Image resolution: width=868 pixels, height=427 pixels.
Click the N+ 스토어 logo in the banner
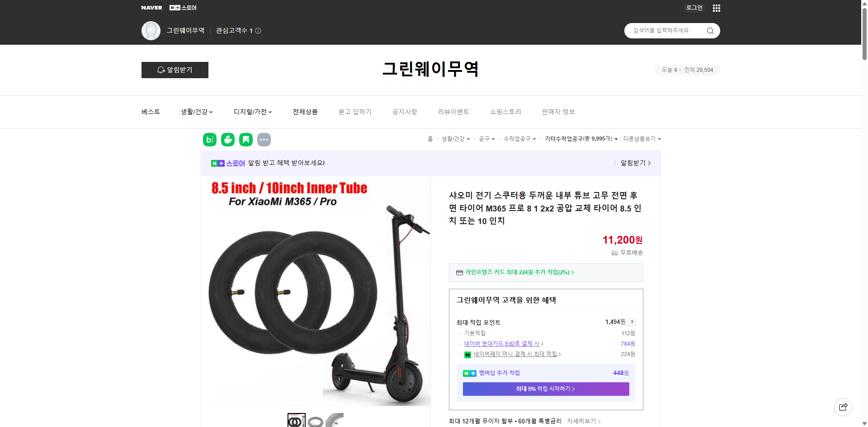point(227,163)
